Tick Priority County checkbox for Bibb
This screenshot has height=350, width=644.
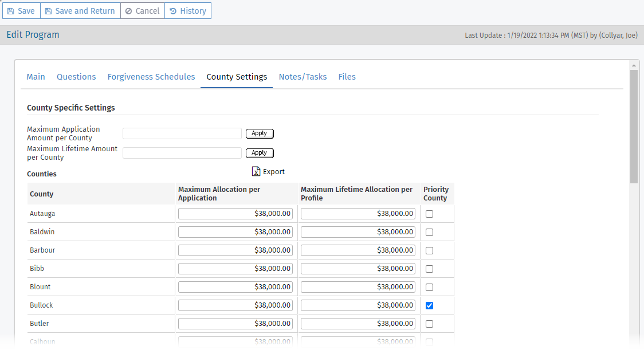(429, 269)
